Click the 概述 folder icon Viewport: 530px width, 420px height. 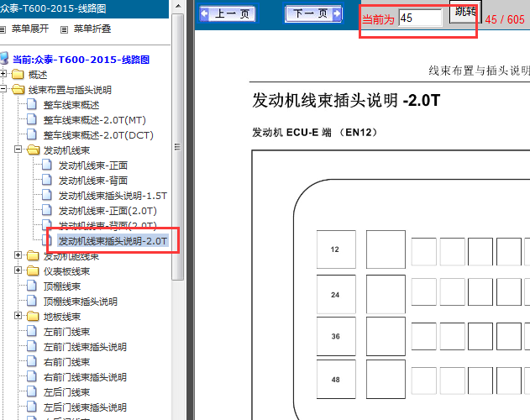[x=18, y=75]
